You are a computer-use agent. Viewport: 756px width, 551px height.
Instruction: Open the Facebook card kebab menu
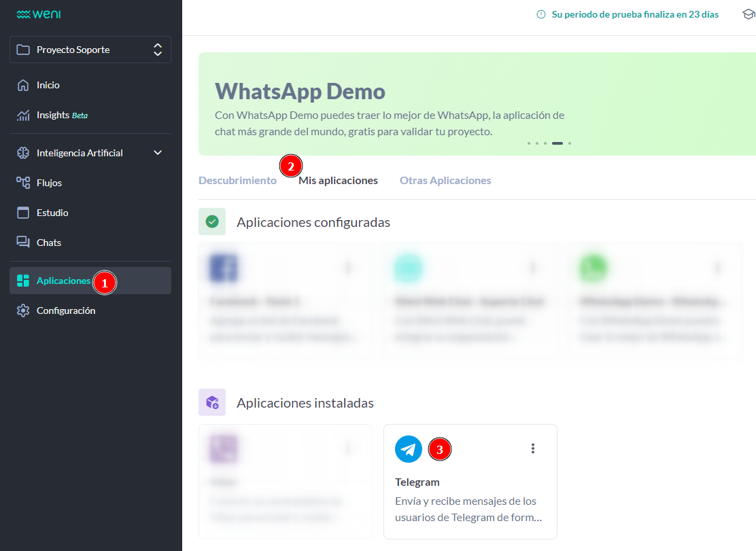tap(348, 268)
